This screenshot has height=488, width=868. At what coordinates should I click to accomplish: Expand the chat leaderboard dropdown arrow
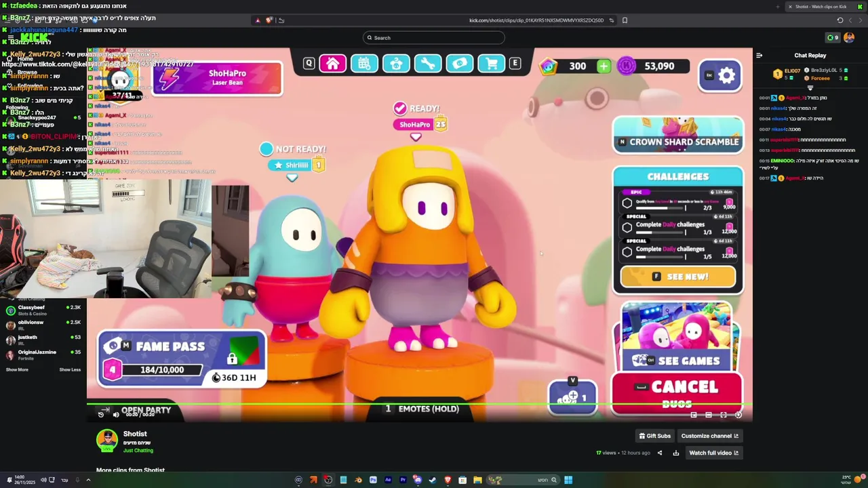(x=810, y=87)
